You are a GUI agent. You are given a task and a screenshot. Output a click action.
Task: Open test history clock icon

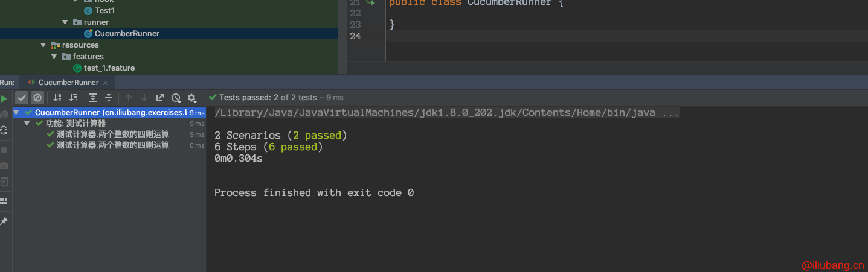point(176,98)
